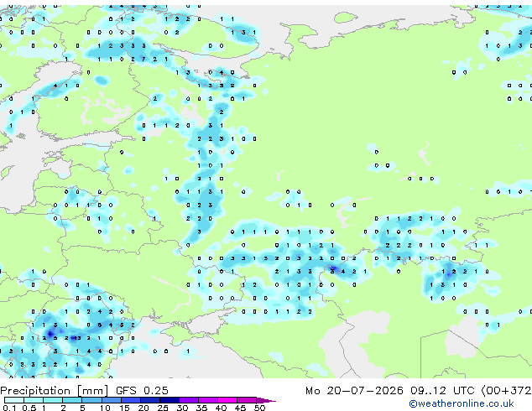The image size is (532, 411).
Task: Click the 35 to 40 mm violet swatch
Action: pos(207,400)
